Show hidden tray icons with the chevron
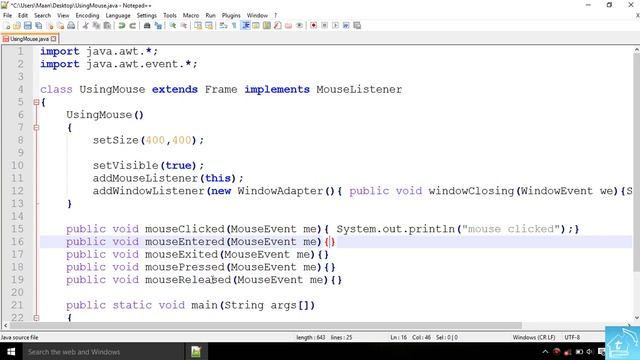Viewport: 640px width, 360px height. pos(545,351)
